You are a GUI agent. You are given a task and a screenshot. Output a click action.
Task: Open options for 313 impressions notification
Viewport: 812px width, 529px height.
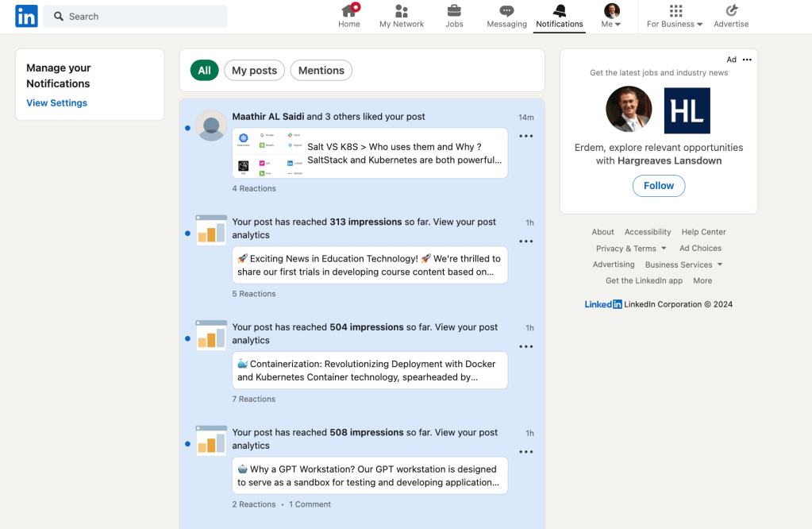coord(526,241)
